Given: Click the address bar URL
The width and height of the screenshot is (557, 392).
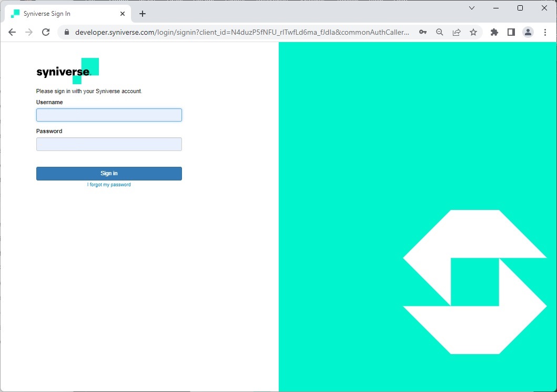Looking at the screenshot, I should (x=242, y=32).
